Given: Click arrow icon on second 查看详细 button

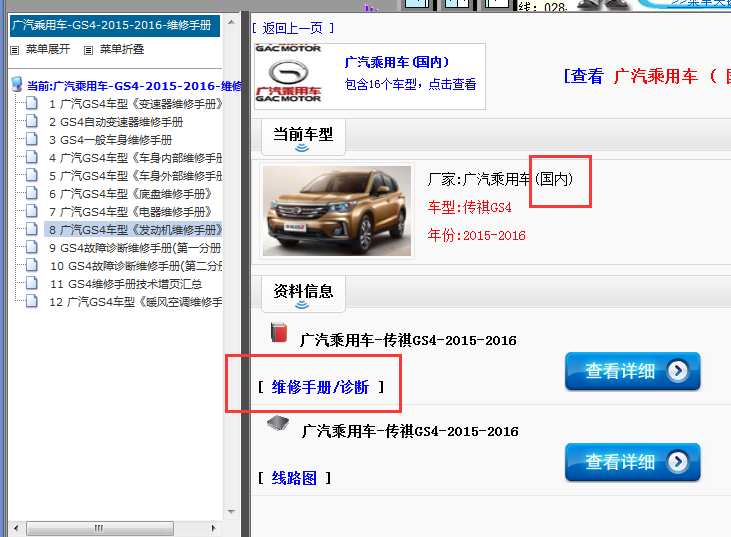Looking at the screenshot, I should coord(677,462).
